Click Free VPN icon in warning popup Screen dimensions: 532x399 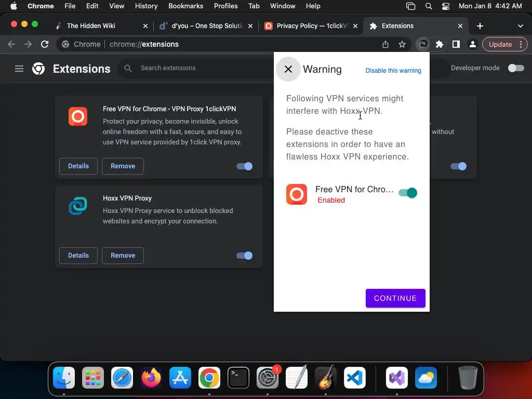(297, 194)
